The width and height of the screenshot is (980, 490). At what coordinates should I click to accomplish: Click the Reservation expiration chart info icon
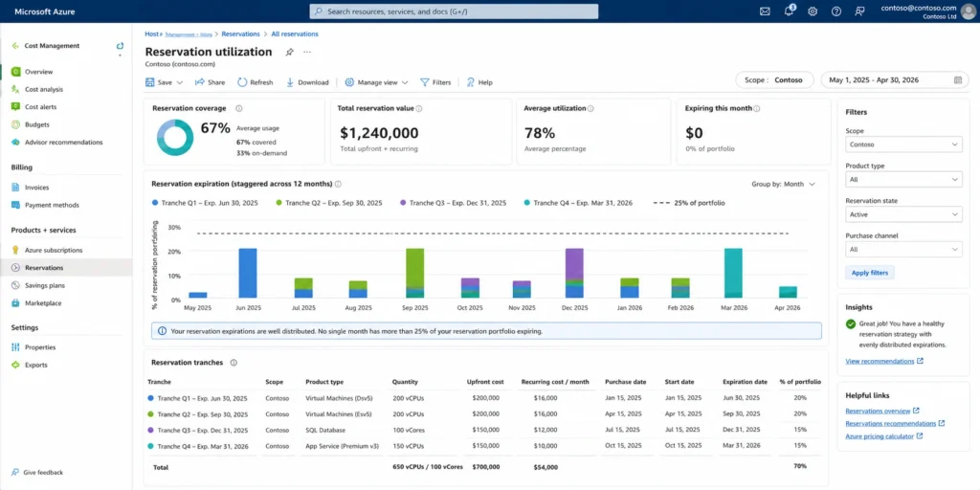[338, 185]
